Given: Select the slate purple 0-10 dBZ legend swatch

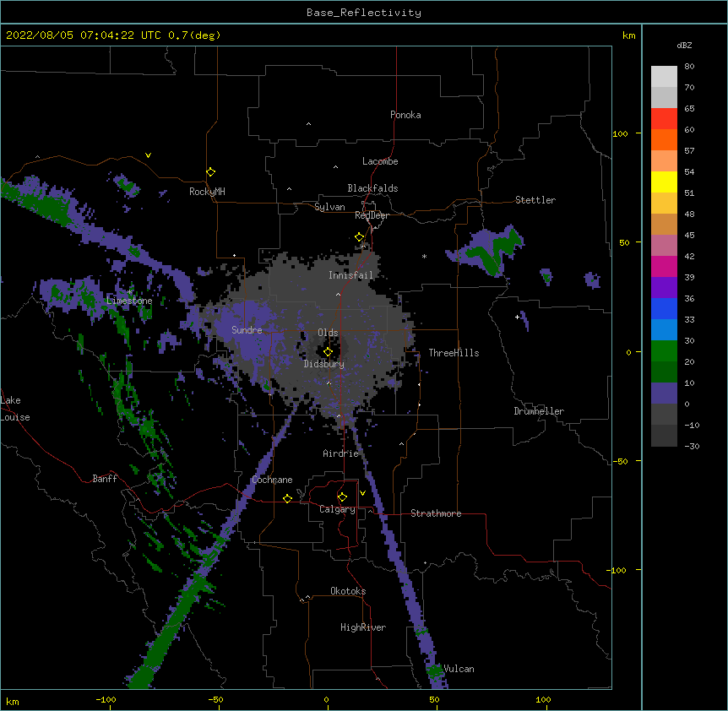Looking at the screenshot, I should click(x=664, y=393).
